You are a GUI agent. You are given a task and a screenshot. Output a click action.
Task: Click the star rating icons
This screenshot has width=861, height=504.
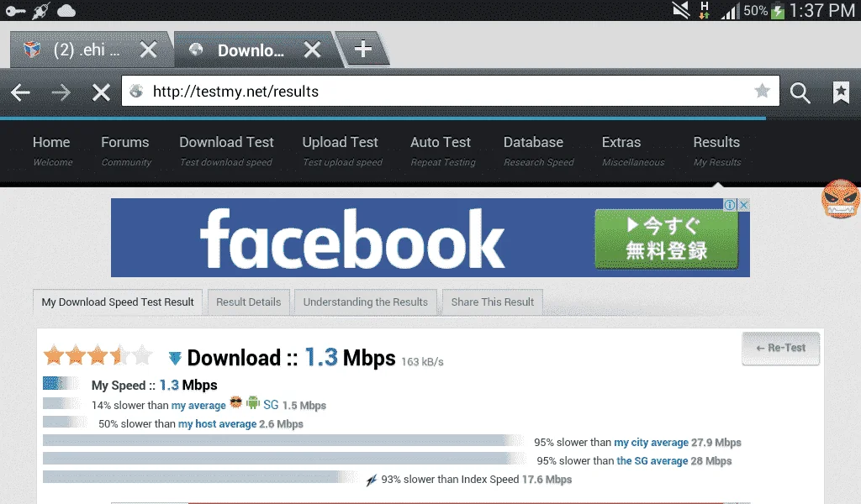click(x=98, y=355)
